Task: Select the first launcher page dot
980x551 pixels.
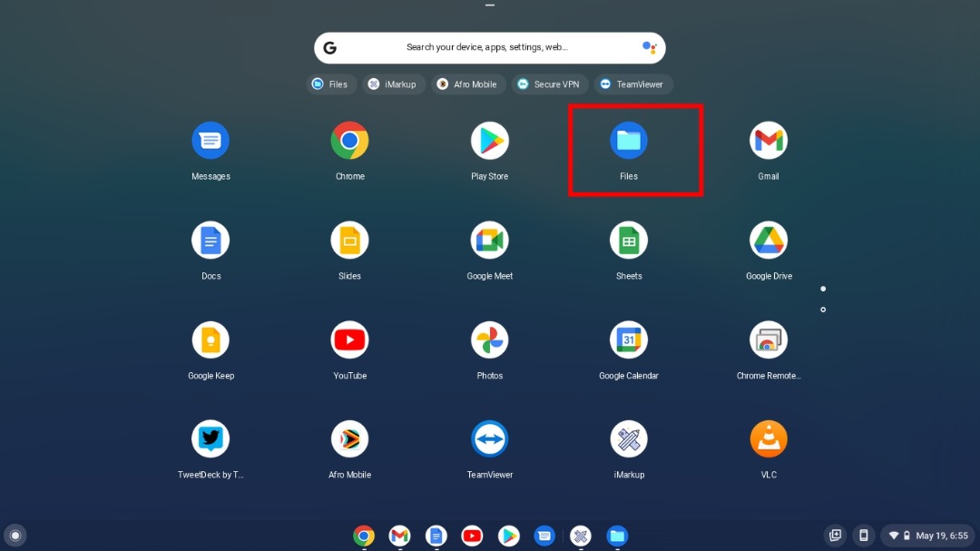Action: click(x=823, y=289)
